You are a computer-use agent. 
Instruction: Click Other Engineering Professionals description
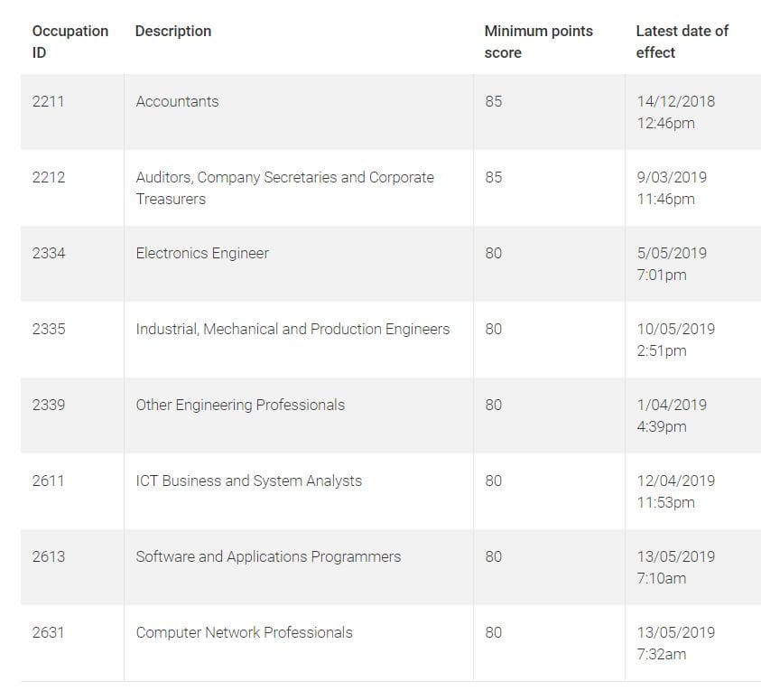pyautogui.click(x=240, y=406)
